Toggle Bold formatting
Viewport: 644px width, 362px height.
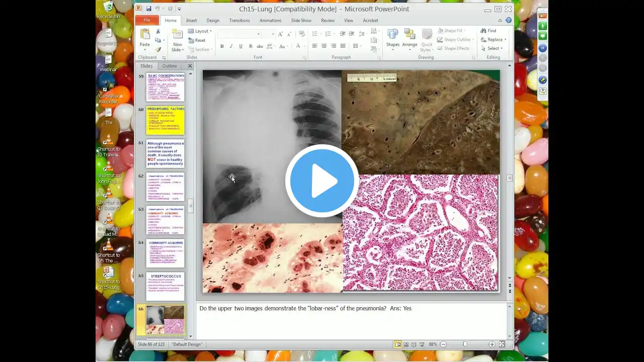[222, 46]
